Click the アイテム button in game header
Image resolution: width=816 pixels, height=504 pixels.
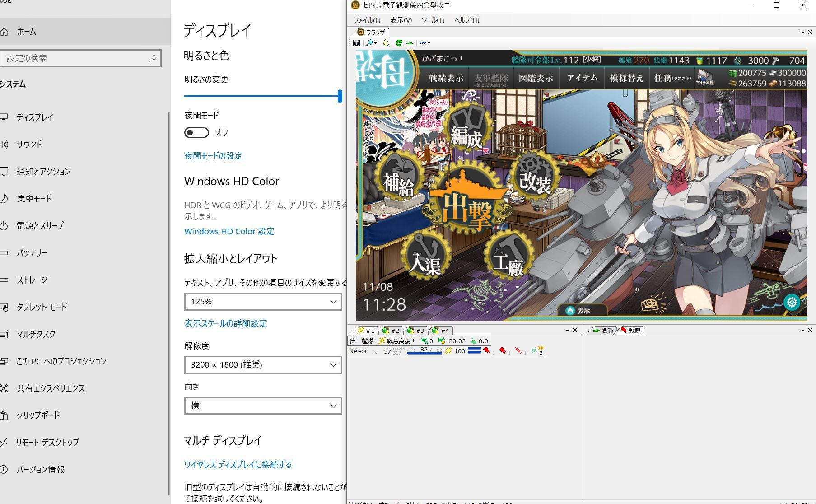point(582,78)
